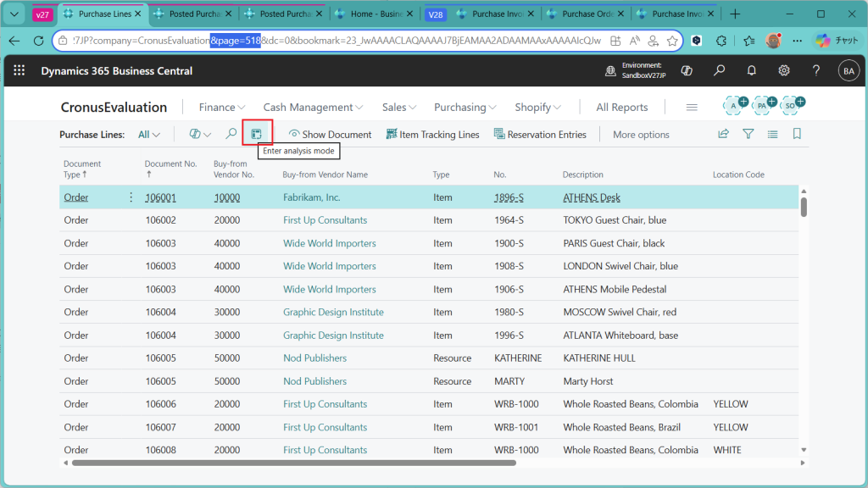Click the Enter analysis mode icon

257,134
